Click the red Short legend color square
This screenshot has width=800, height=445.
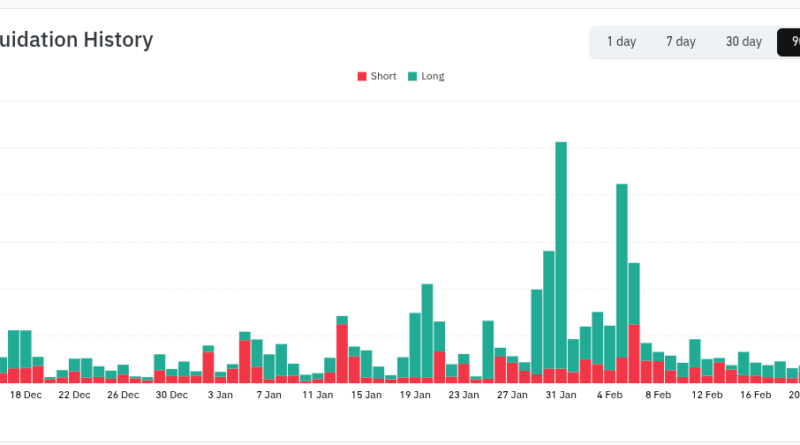[x=362, y=76]
